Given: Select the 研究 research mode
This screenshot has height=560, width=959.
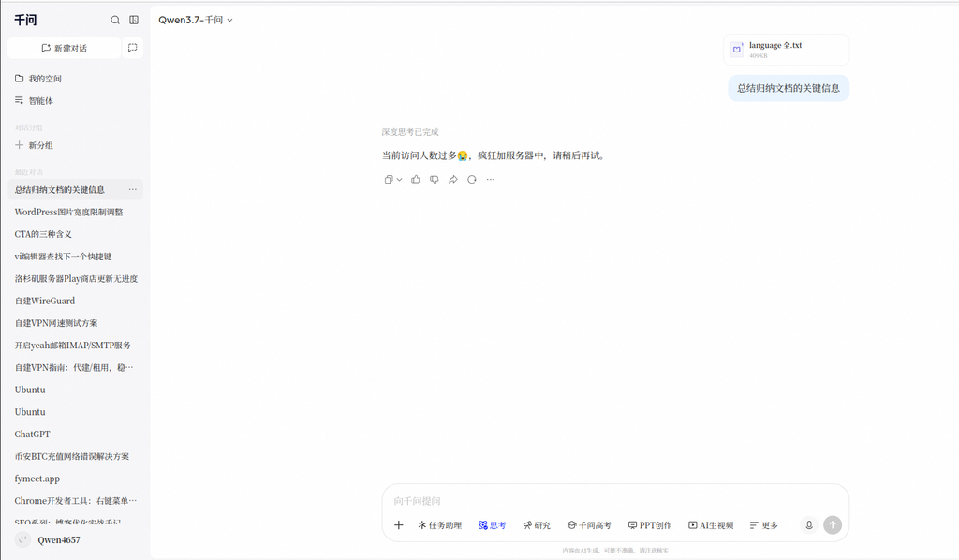Looking at the screenshot, I should [x=537, y=525].
